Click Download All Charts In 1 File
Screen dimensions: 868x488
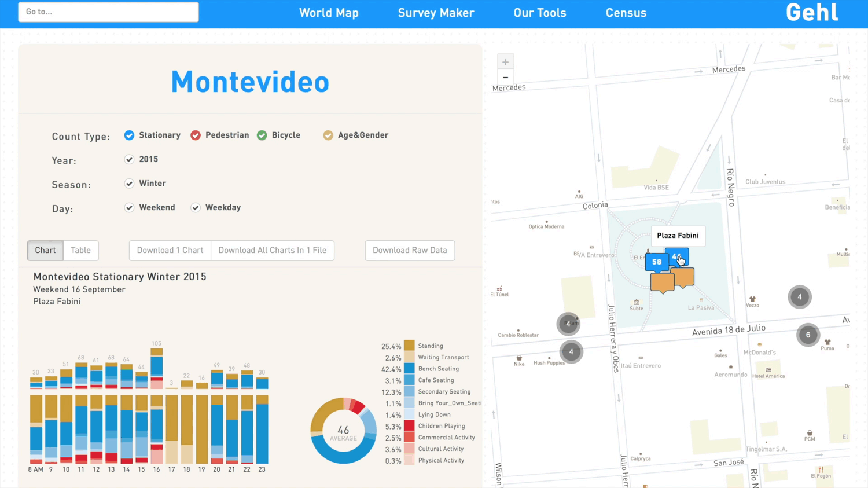tap(273, 250)
